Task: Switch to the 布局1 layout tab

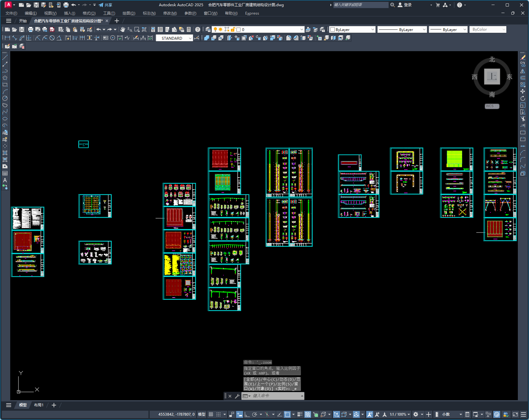Action: coord(39,405)
